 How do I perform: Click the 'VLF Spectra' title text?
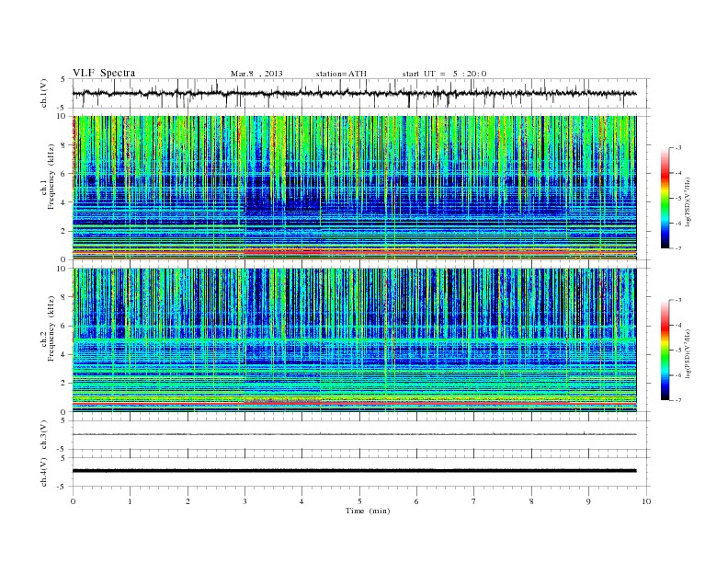(x=104, y=73)
